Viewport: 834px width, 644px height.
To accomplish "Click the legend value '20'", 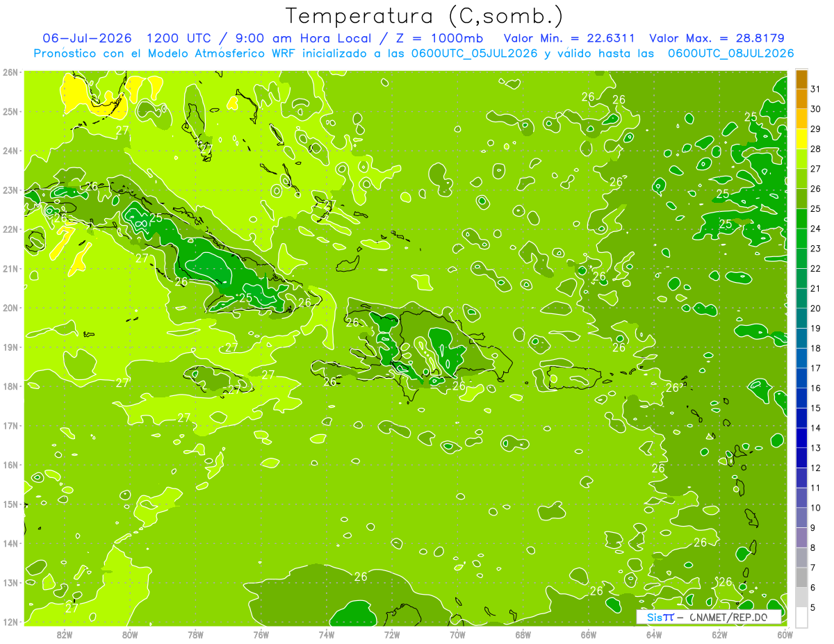I will click(816, 308).
